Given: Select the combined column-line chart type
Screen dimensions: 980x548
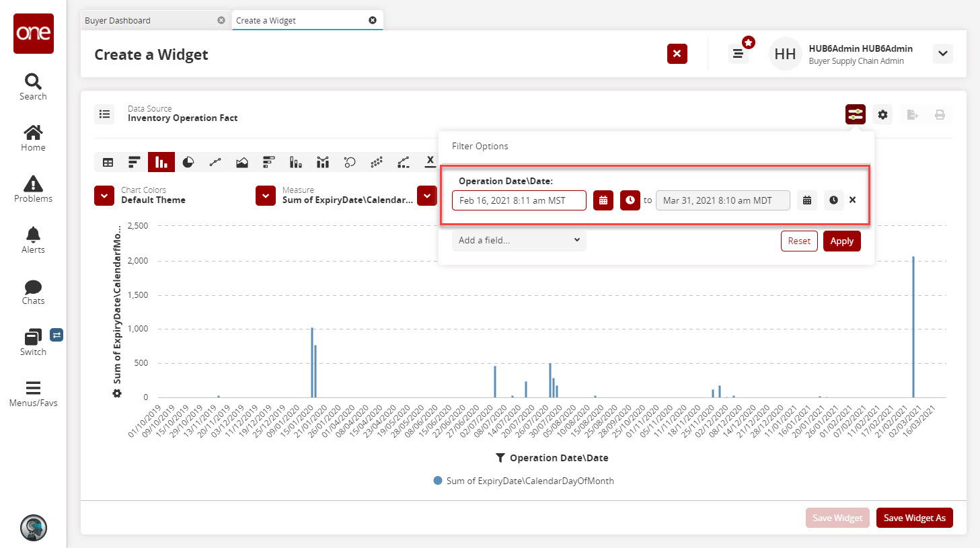Looking at the screenshot, I should 323,162.
